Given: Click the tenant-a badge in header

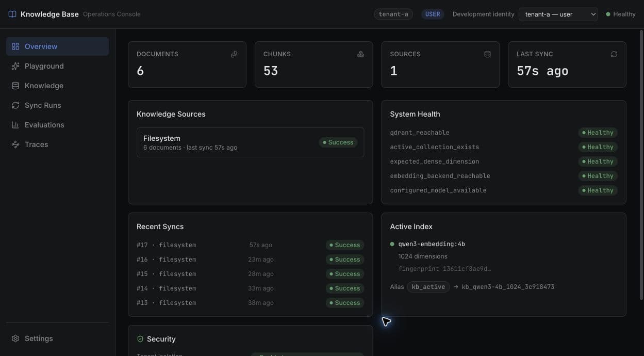Looking at the screenshot, I should tap(393, 14).
